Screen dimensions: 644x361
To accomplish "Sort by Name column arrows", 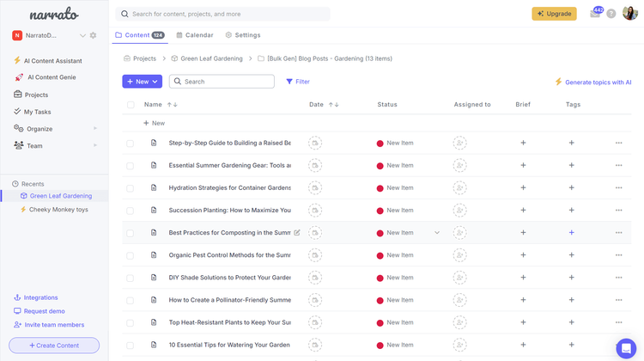I will tap(172, 105).
